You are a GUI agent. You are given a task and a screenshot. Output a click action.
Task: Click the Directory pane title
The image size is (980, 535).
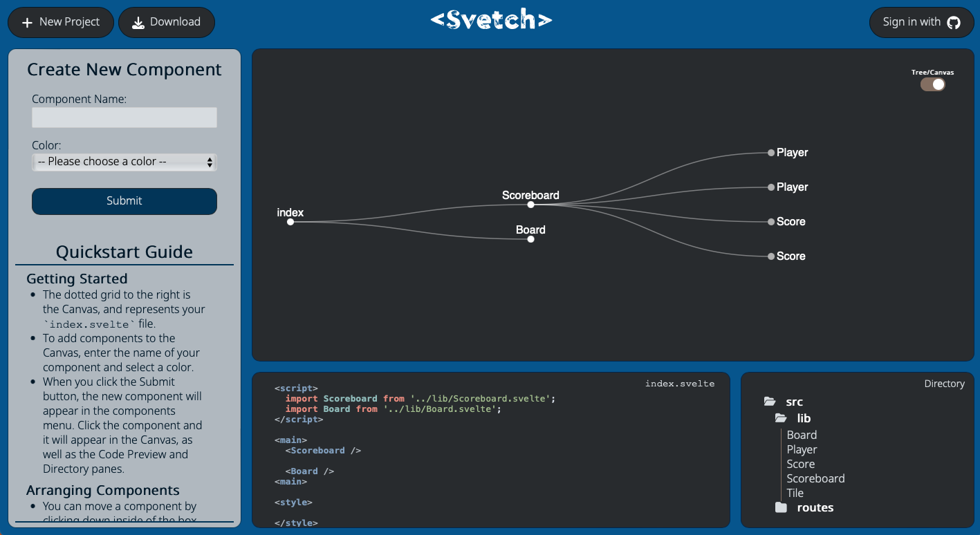click(x=944, y=384)
